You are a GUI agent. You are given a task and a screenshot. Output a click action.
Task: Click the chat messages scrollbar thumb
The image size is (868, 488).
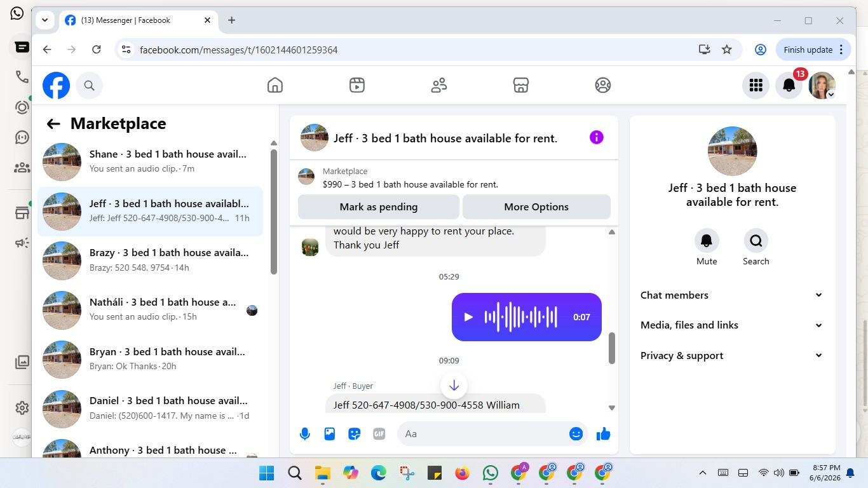pos(612,348)
